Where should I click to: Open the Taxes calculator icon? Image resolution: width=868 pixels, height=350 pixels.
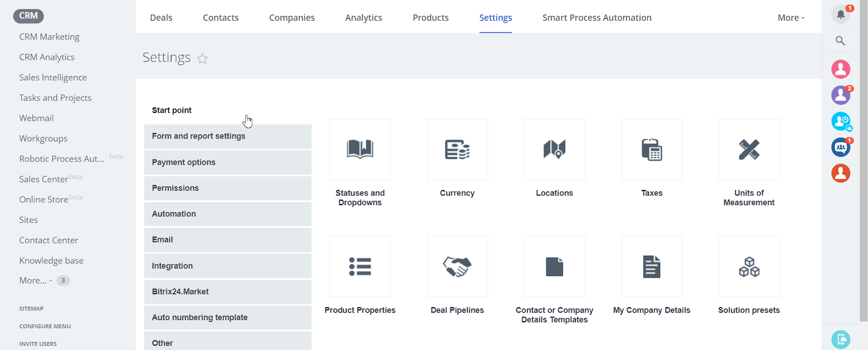pos(652,149)
